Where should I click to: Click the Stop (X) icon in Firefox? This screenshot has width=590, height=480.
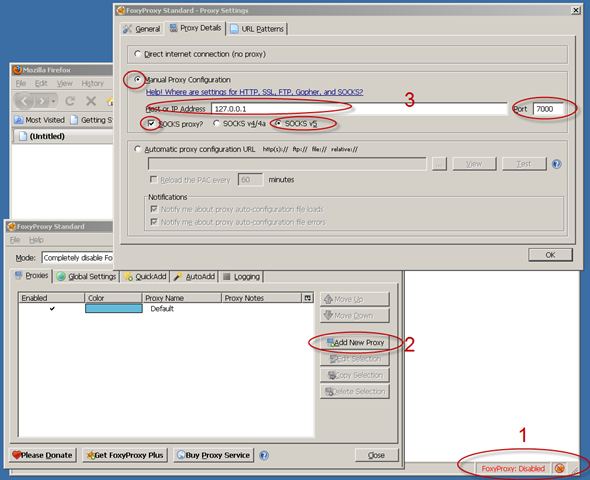(x=91, y=101)
